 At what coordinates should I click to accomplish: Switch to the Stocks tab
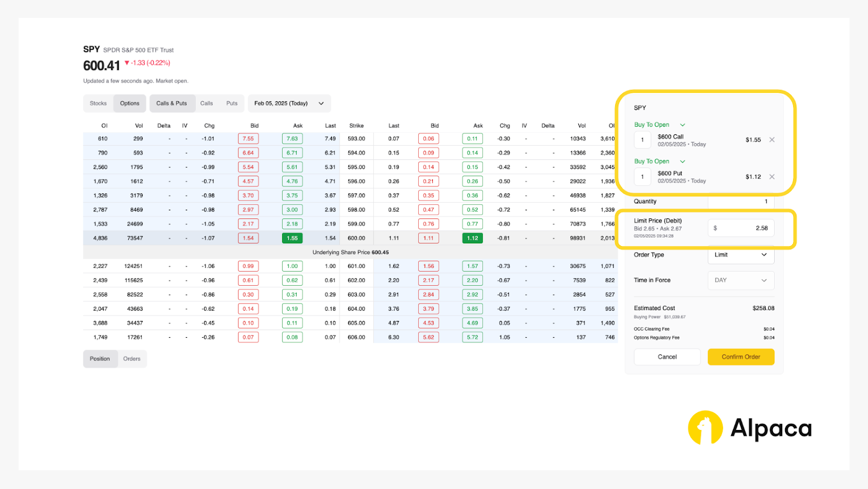(x=98, y=104)
